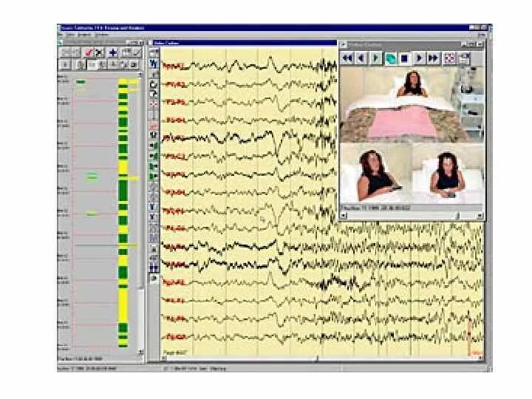Click the step-forward arrow in the video toolbar
Screen dimensions: 532x399
pyautogui.click(x=419, y=58)
